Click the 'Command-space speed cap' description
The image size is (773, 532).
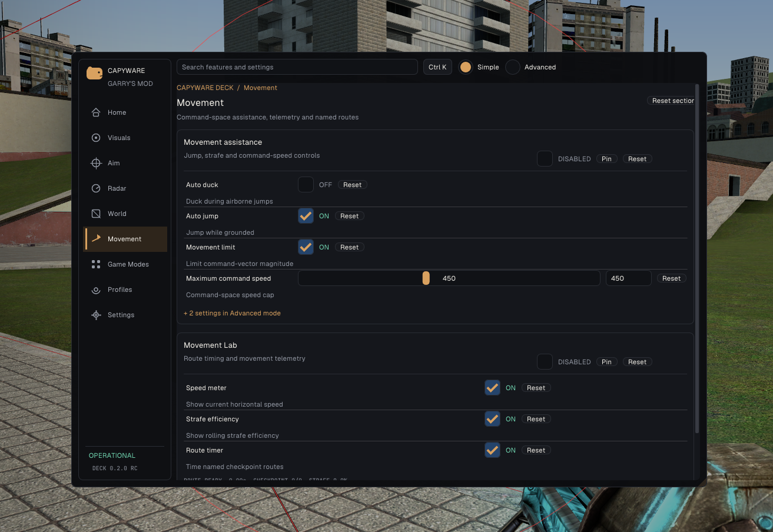point(230,295)
